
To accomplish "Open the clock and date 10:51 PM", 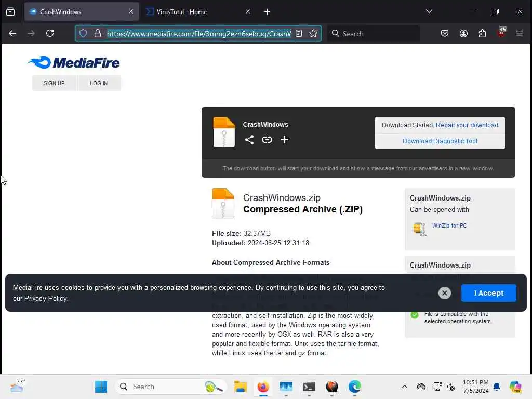I will pyautogui.click(x=476, y=387).
